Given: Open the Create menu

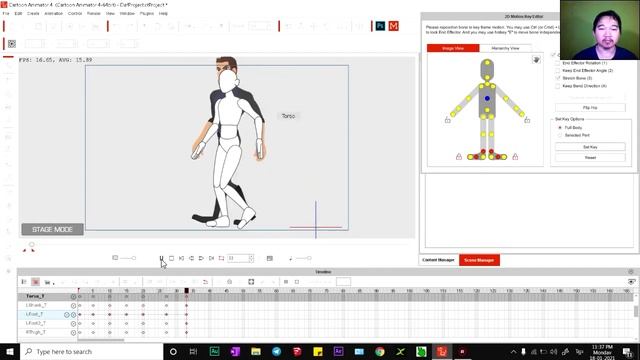Looking at the screenshot, I should [x=33, y=13].
